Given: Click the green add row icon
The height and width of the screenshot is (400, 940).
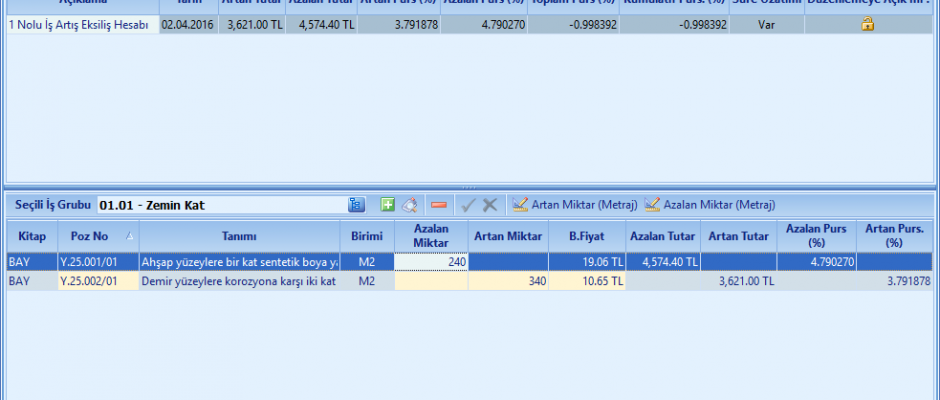Looking at the screenshot, I should coord(388,205).
